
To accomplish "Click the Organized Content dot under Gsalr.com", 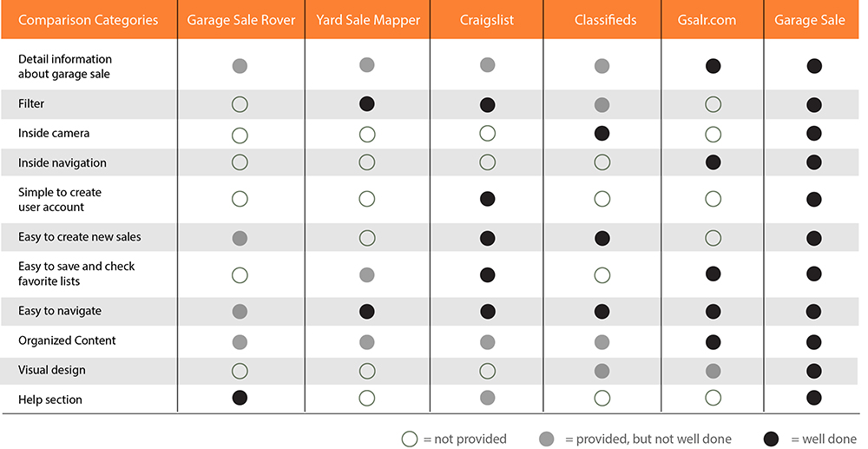I will click(713, 340).
